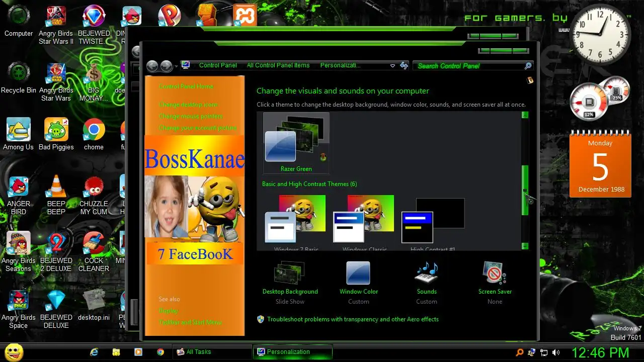Launch Bad Piggies desktop shortcut
This screenshot has height=362, width=644.
coord(56,134)
